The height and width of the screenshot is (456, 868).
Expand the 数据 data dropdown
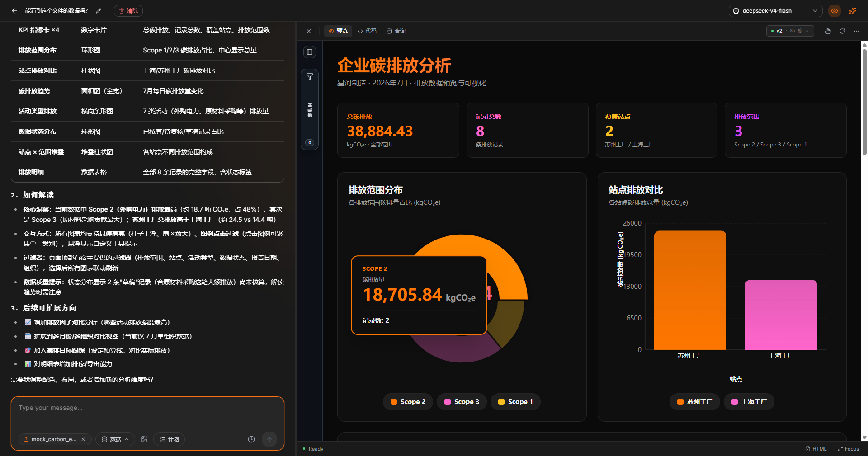coord(115,439)
